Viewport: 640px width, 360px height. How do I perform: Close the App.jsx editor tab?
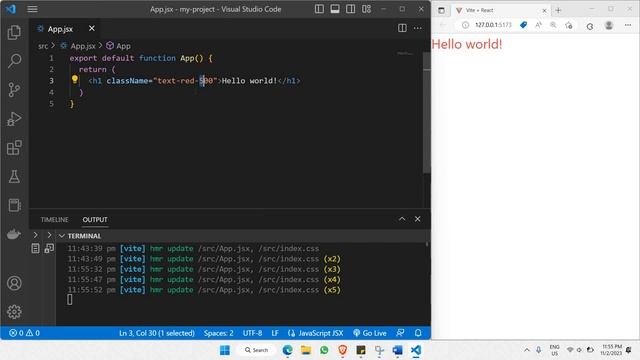pyautogui.click(x=92, y=28)
